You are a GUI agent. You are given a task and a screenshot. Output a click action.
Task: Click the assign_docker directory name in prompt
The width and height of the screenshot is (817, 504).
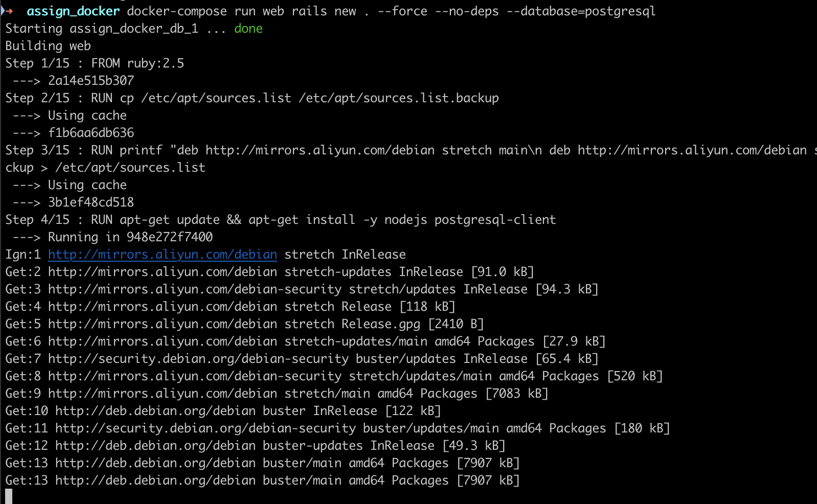point(73,11)
